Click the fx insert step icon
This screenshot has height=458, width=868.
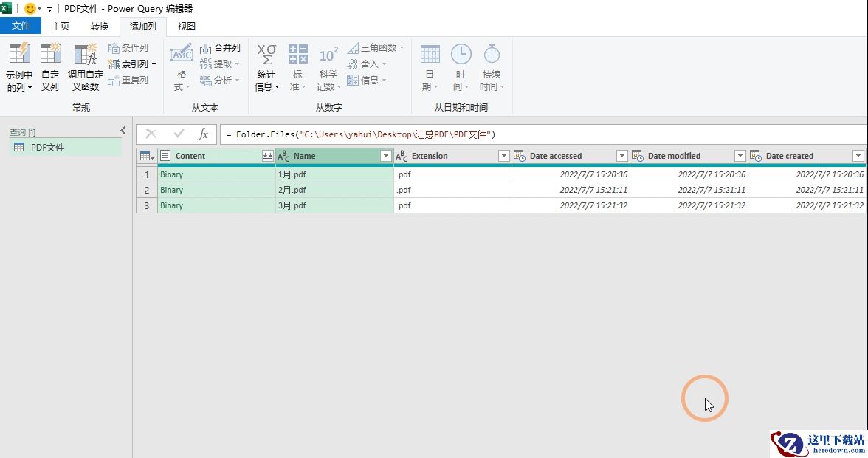coord(203,134)
